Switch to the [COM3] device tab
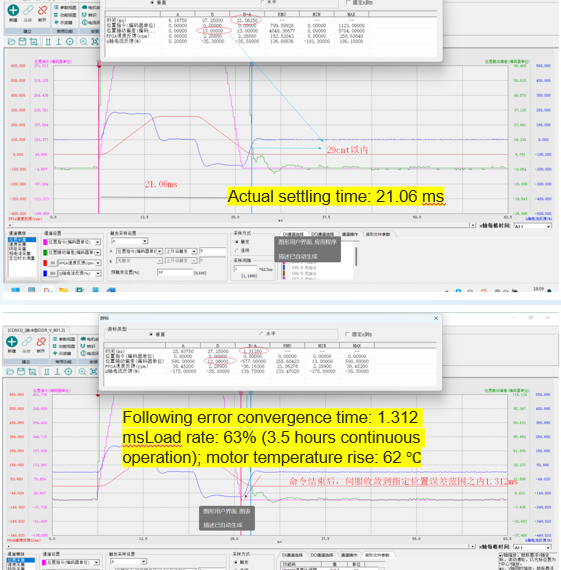This screenshot has height=570, width=561. [x=36, y=330]
